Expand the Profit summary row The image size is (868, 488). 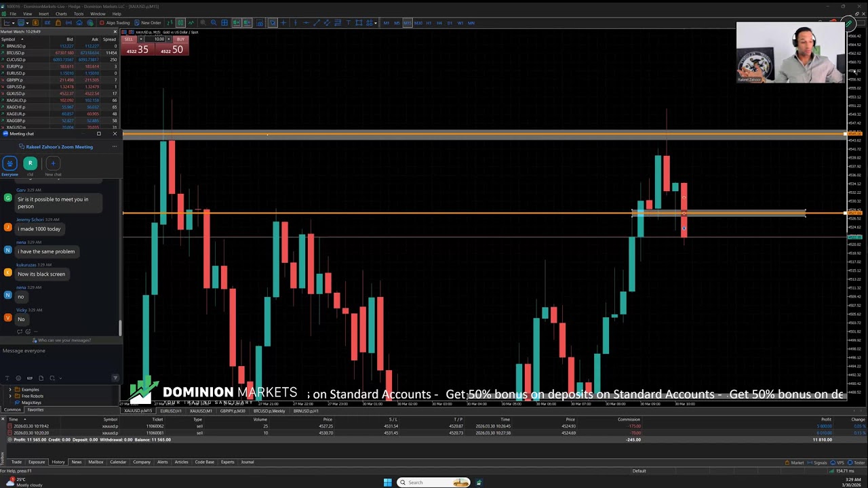[x=10, y=440]
